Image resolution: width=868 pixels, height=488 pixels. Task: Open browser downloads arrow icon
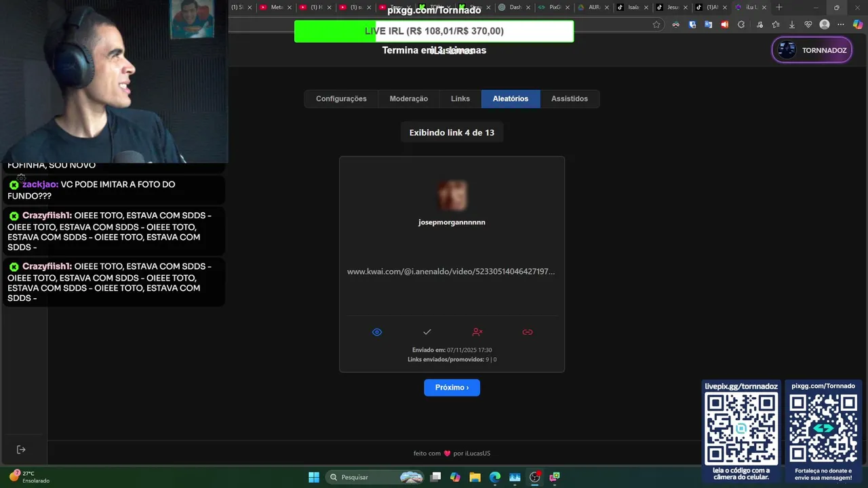[791, 24]
